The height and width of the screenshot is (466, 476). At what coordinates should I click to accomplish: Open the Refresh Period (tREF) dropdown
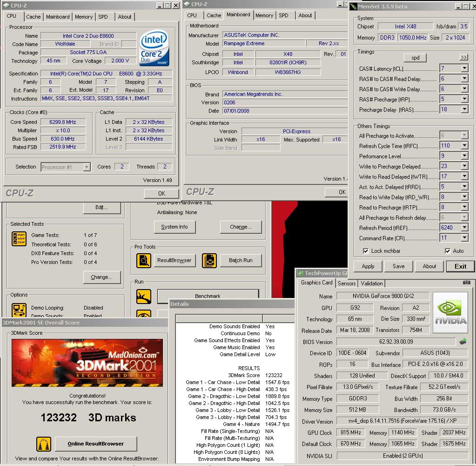(464, 228)
